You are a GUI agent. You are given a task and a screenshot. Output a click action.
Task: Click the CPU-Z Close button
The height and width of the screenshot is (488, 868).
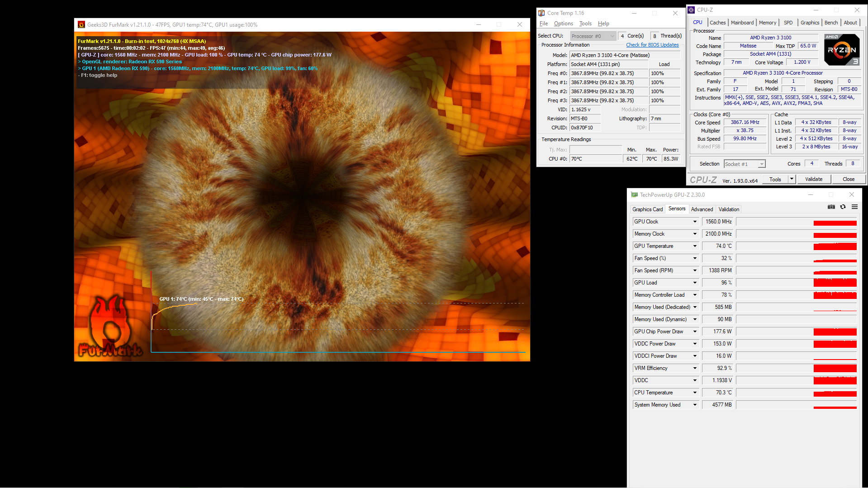pos(849,179)
